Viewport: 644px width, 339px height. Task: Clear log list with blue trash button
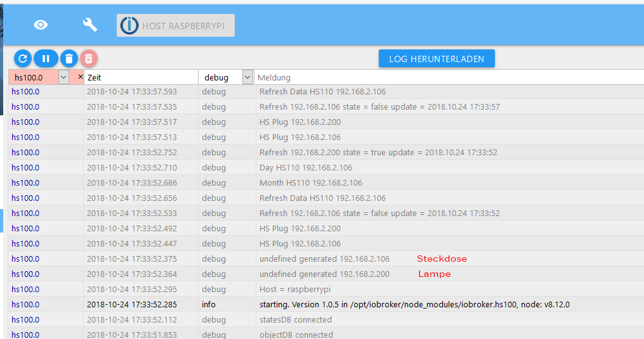[69, 59]
